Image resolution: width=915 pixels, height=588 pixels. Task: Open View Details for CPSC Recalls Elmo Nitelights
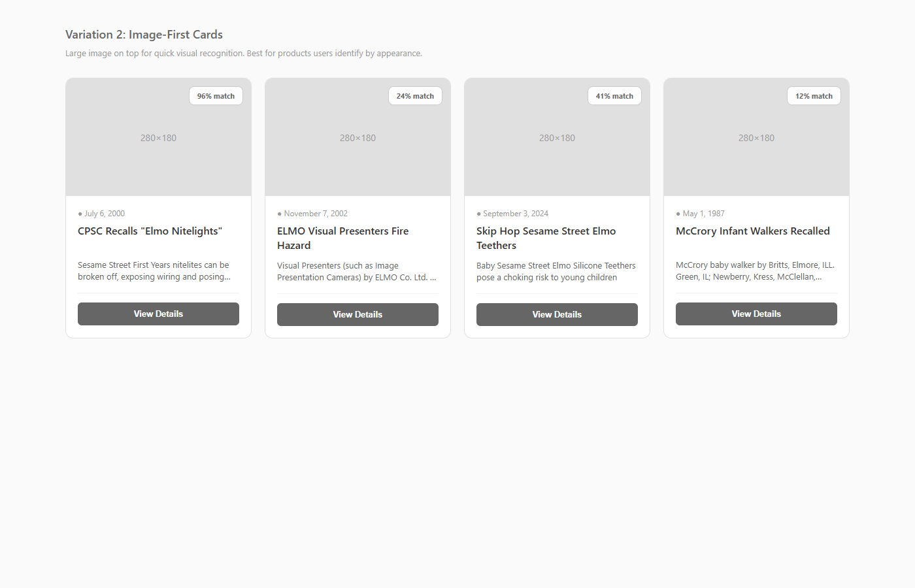(x=158, y=314)
